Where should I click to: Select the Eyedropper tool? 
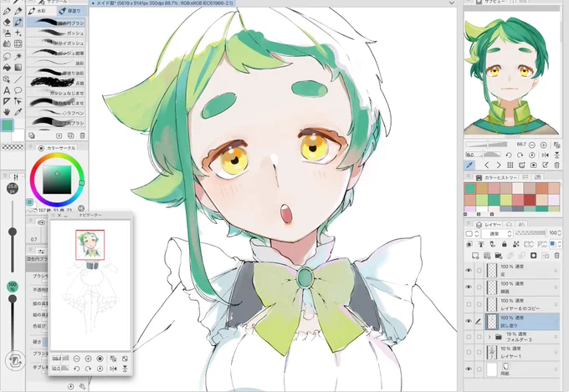18,112
